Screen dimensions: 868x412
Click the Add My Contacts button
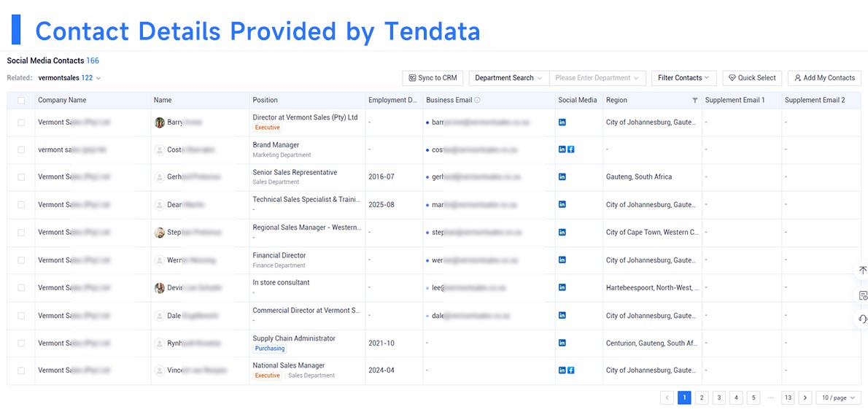825,78
